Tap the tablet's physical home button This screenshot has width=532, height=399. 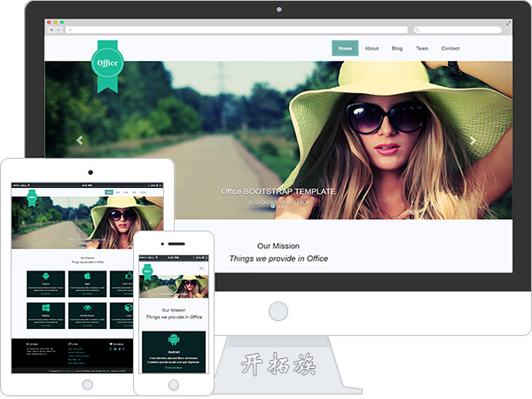pos(88,385)
